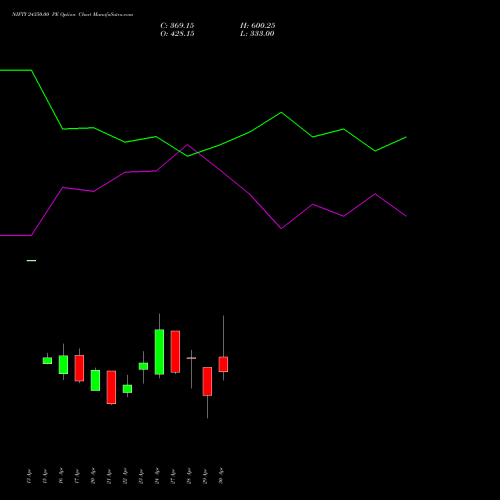Click the '30 Apr' date axis label
This screenshot has height=500, width=500.
(x=221, y=476)
